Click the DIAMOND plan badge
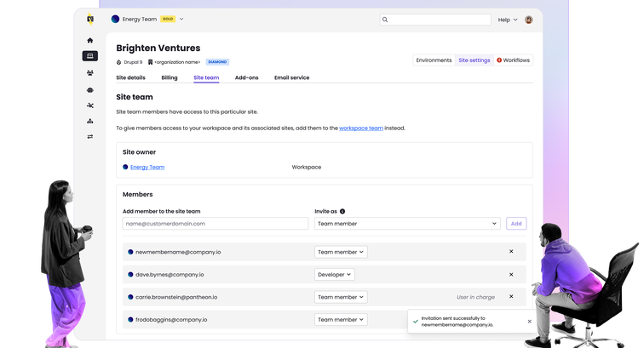 (217, 62)
